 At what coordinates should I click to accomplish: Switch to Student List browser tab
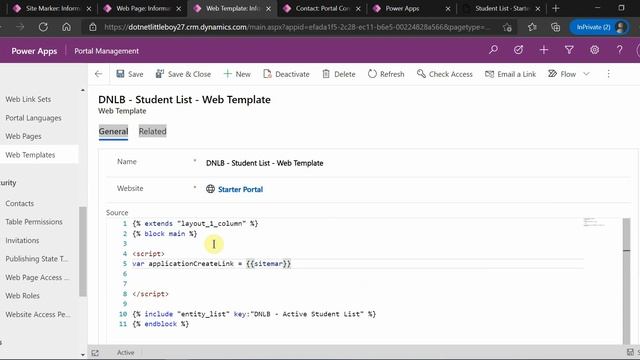500,8
